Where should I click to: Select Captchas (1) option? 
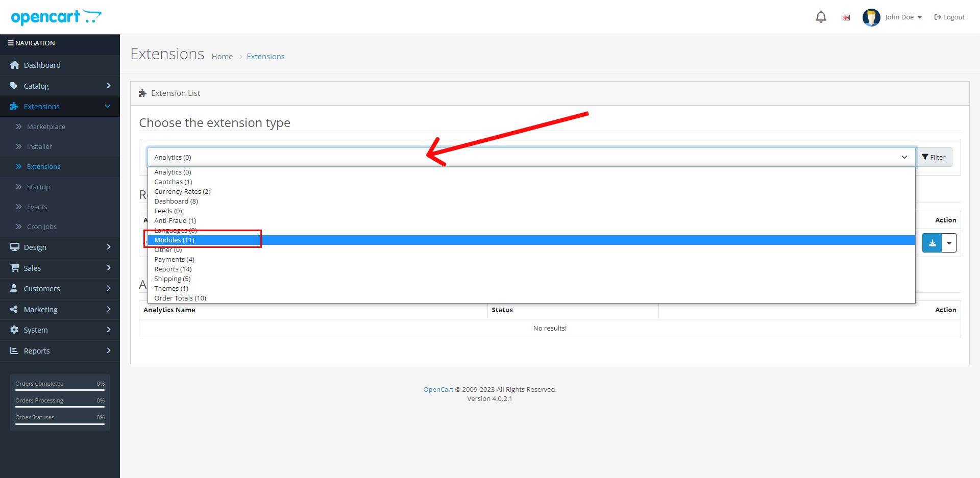[531, 182]
